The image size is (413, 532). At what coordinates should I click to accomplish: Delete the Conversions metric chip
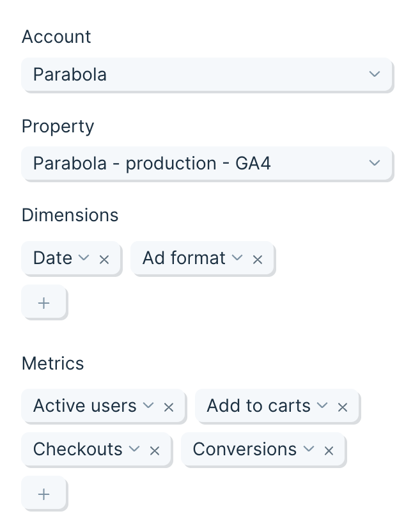tap(329, 451)
